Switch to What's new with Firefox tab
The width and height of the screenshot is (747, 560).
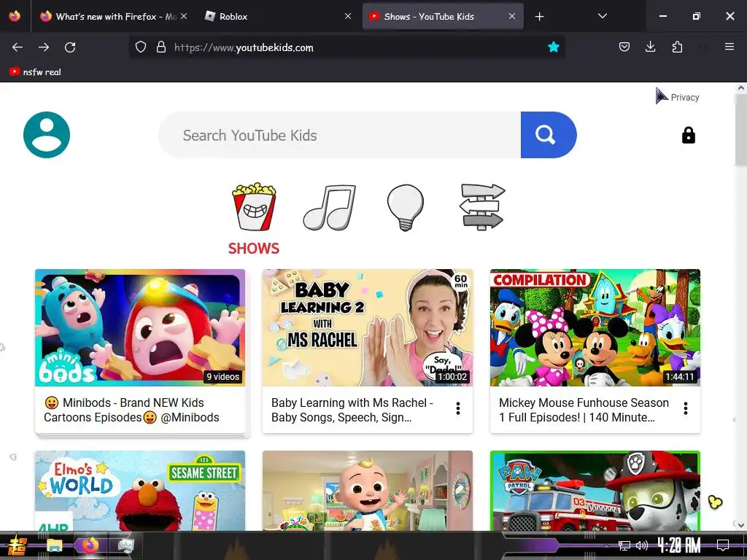(x=112, y=17)
